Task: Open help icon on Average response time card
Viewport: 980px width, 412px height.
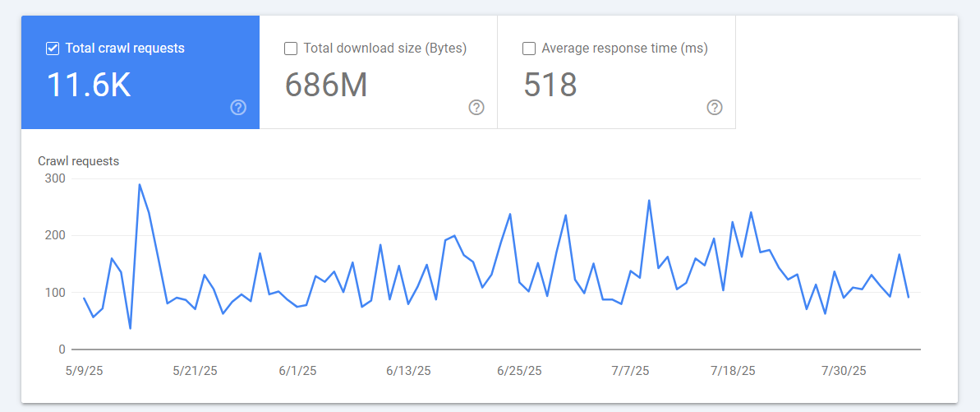Action: (715, 108)
